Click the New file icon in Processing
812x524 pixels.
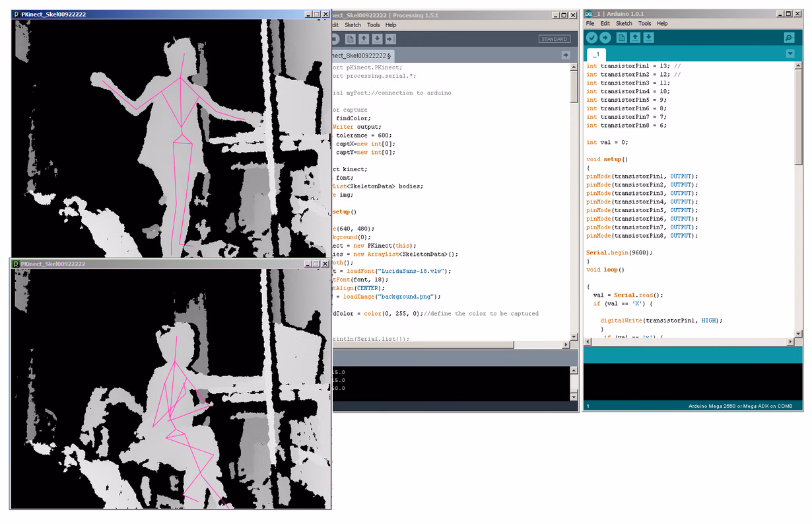click(351, 39)
